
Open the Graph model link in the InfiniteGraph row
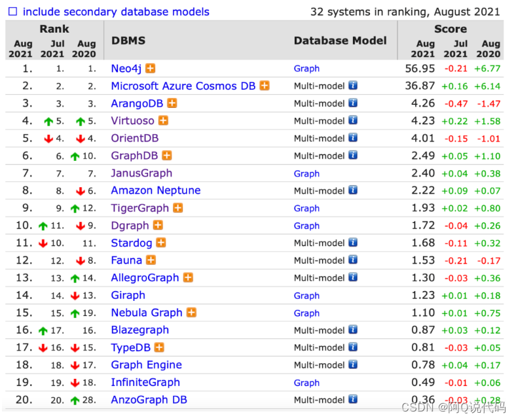306,383
